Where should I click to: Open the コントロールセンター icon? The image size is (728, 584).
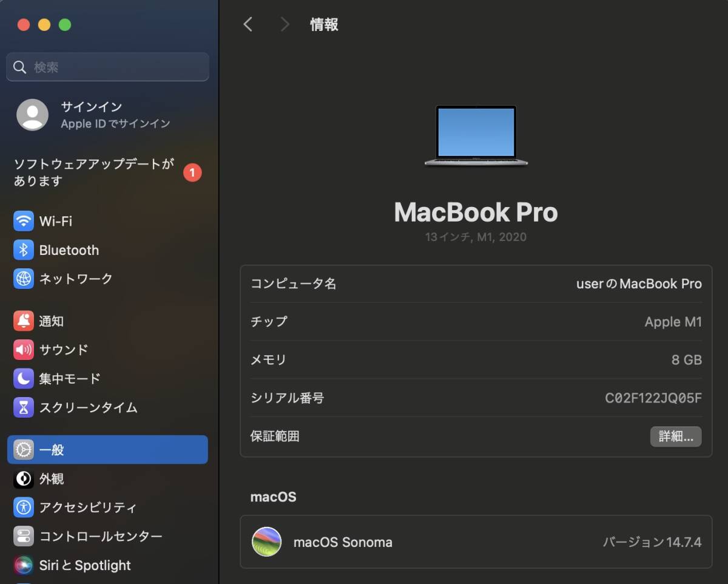tap(24, 537)
